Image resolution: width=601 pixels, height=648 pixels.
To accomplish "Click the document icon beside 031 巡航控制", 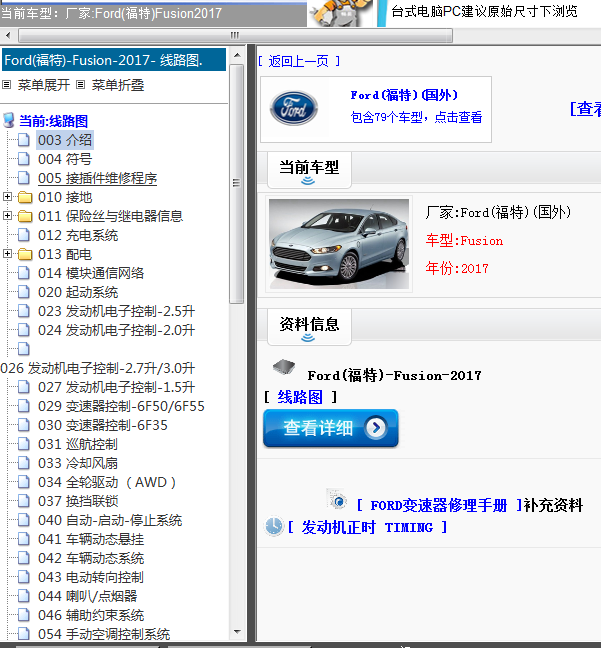I will [24, 444].
